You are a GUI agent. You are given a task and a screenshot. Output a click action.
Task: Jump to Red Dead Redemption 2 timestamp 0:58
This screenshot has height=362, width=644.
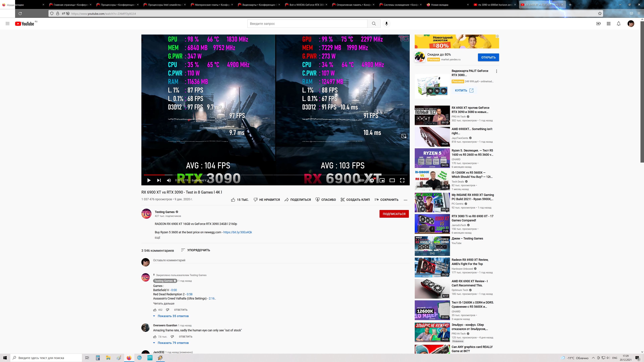click(190, 294)
